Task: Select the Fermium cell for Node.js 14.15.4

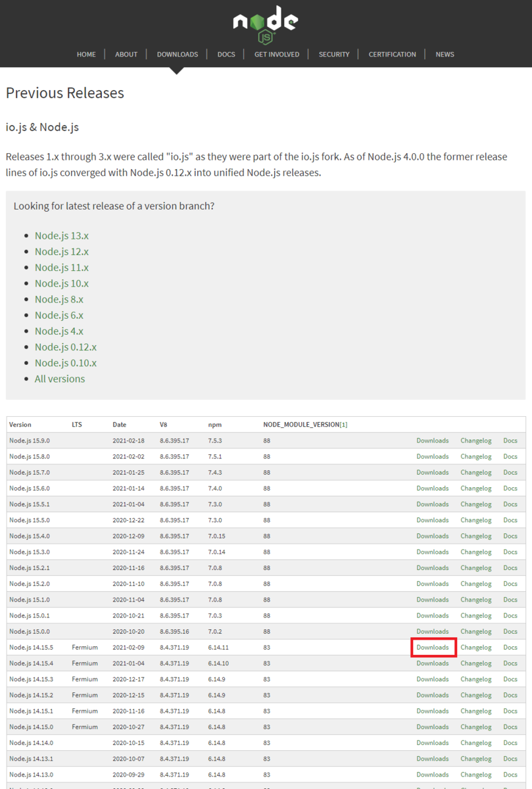Action: point(85,663)
